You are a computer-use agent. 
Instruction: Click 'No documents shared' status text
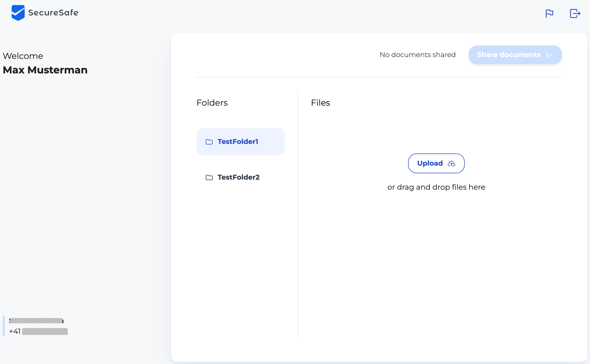coord(417,55)
